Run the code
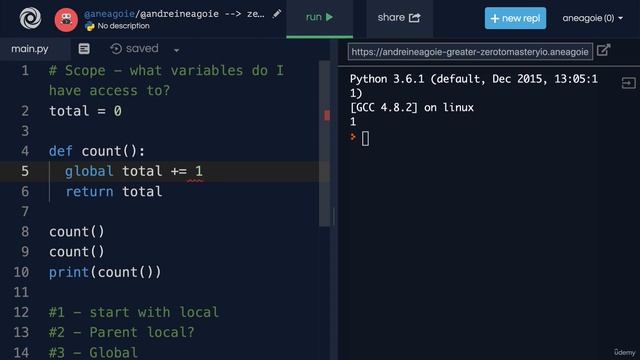The width and height of the screenshot is (640, 360). click(320, 18)
